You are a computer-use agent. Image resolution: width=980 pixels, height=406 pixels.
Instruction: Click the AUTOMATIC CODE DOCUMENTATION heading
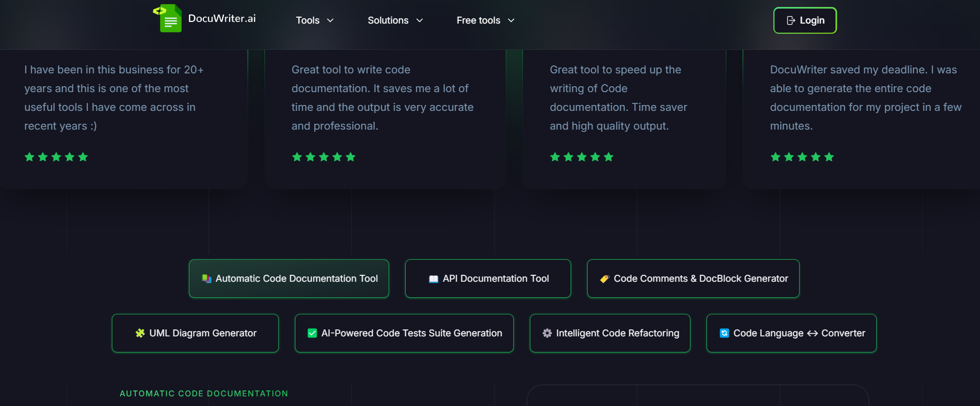click(204, 394)
